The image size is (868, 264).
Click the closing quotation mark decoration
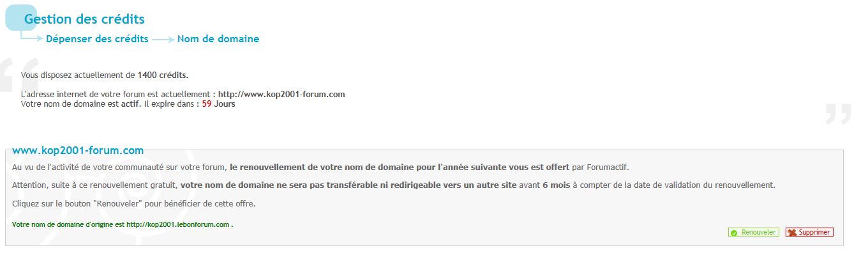pyautogui.click(x=838, y=113)
